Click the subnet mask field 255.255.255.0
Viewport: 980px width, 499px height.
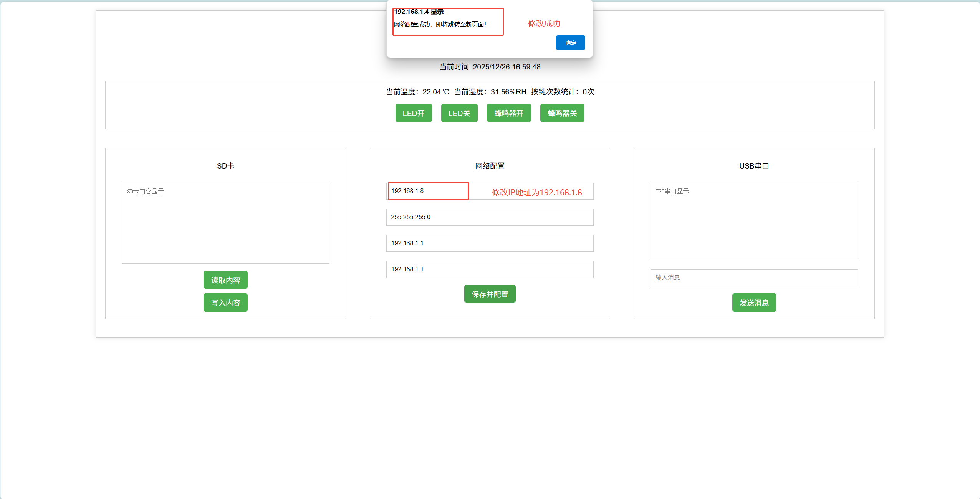490,217
